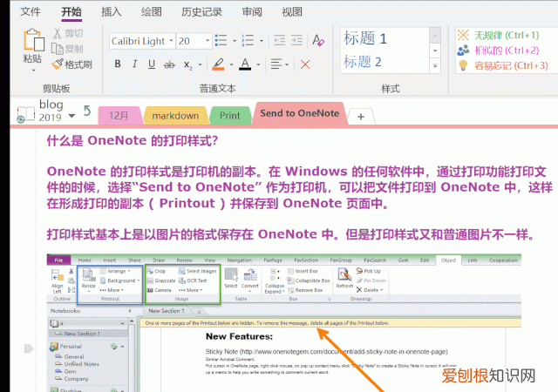The image size is (558, 392).
Task: Open font color dropdown arrow
Action: click(x=258, y=64)
